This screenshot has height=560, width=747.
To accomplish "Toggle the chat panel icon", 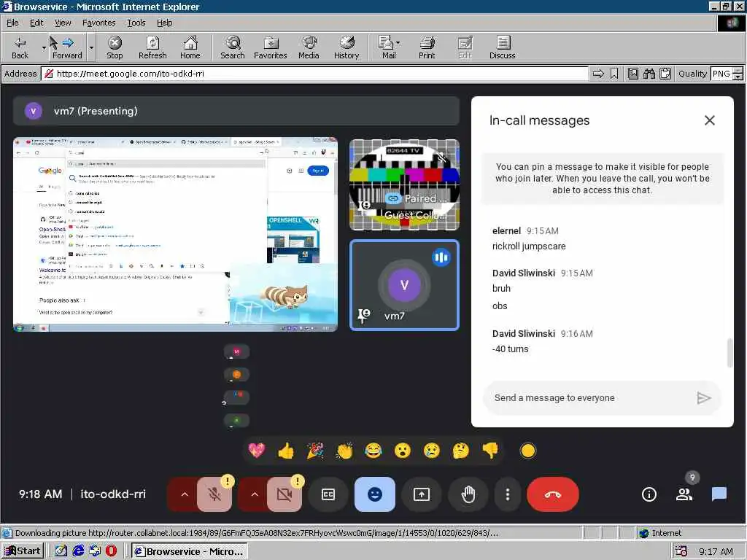I will pos(719,494).
